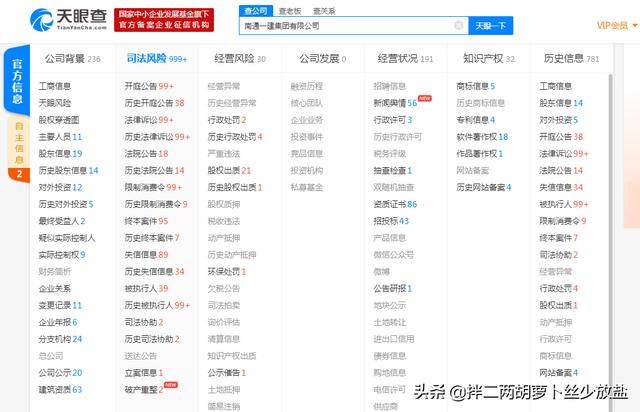
Task: Click 天眼风险 link
Action: pos(55,103)
